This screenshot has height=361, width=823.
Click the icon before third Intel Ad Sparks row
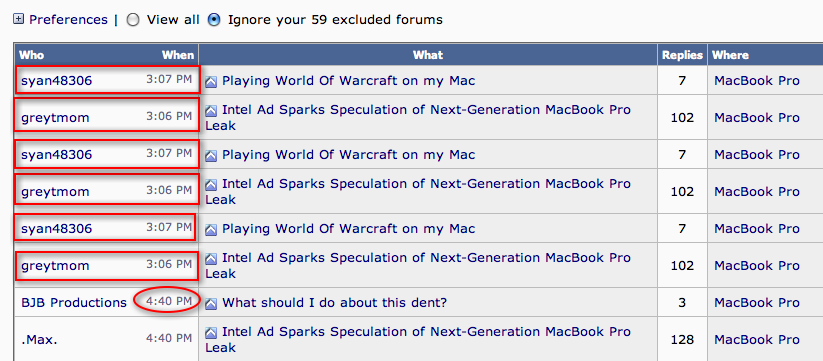pos(211,258)
